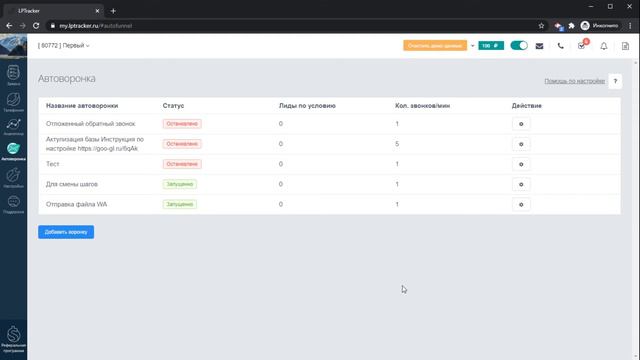The width and height of the screenshot is (640, 360).
Task: Open the Settings wrench sidebar icon
Action: 13,178
